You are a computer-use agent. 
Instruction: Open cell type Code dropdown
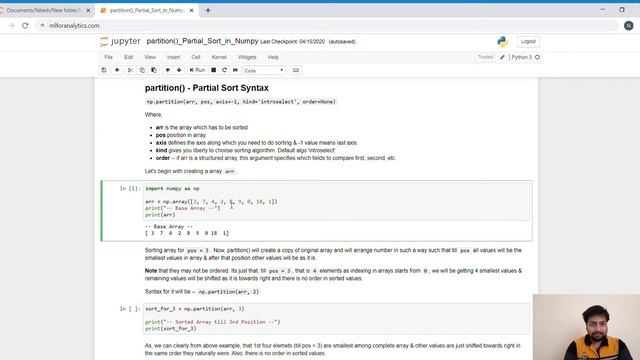coord(264,71)
